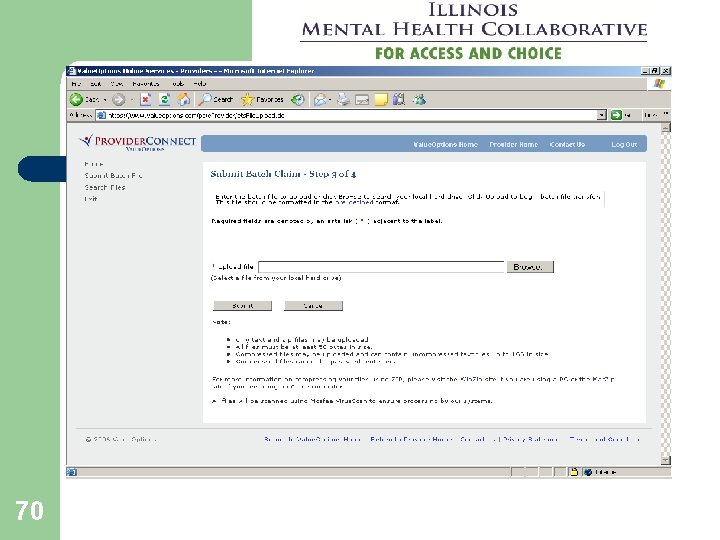This screenshot has height=540, width=720.
Task: Go to the browser Home icon
Action: point(184,99)
